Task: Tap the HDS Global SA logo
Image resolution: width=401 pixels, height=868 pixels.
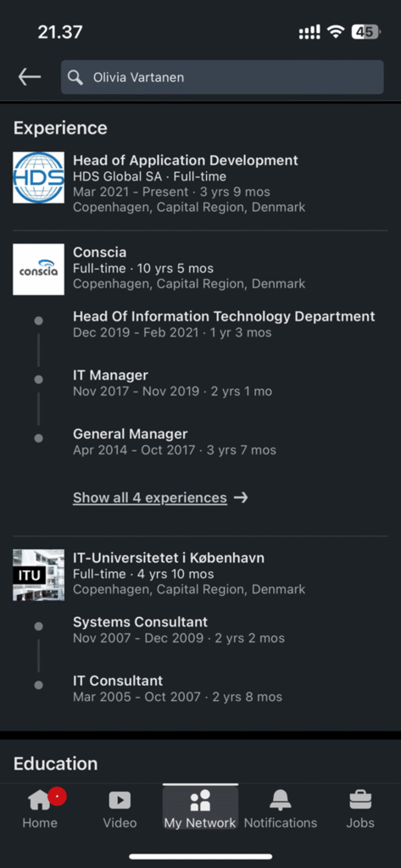Action: (x=39, y=178)
